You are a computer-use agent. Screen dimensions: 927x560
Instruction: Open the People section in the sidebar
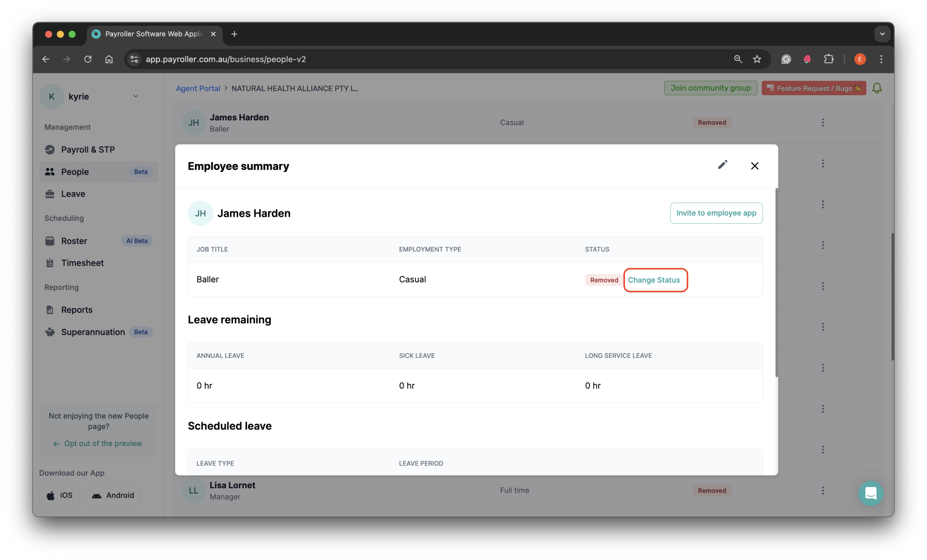pyautogui.click(x=75, y=172)
